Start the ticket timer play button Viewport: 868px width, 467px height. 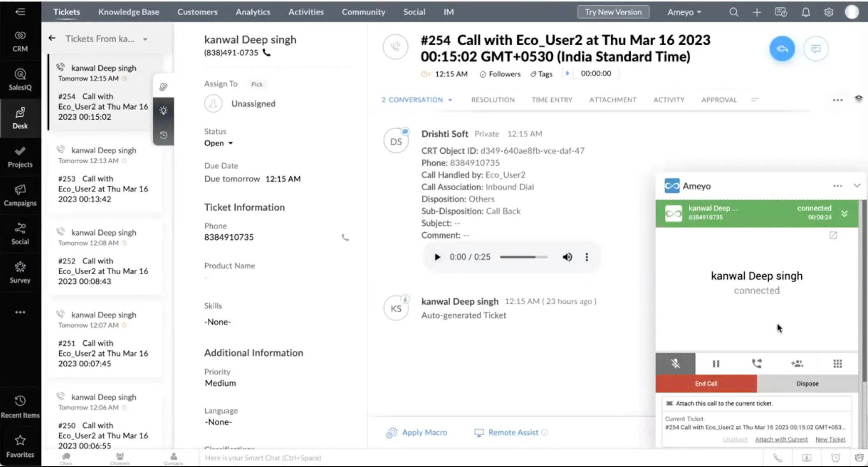pos(567,73)
